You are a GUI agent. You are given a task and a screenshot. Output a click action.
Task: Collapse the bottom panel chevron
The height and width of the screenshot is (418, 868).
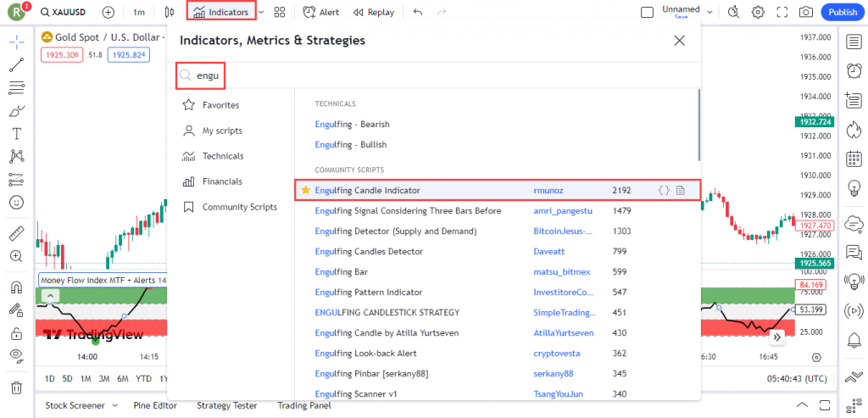tap(803, 405)
